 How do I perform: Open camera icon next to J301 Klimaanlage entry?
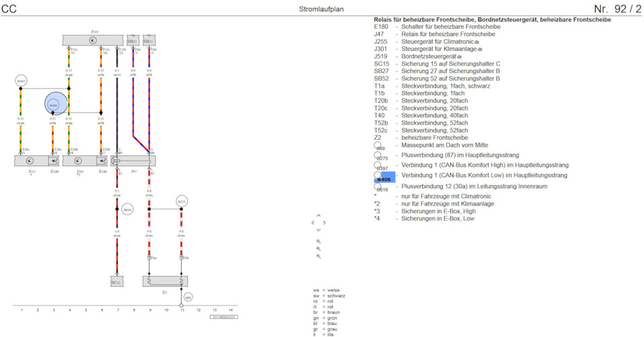tap(480, 49)
